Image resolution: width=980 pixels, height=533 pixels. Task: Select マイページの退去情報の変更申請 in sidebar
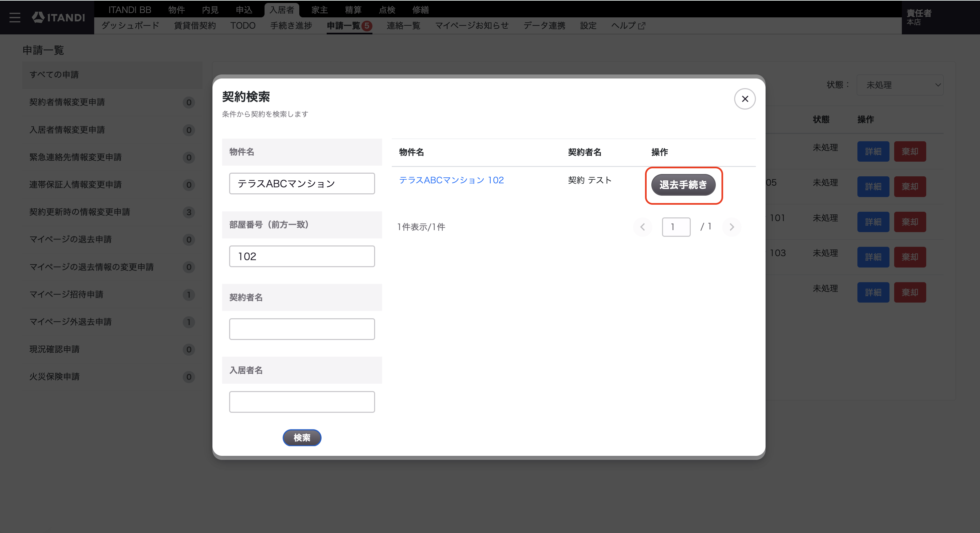point(112,267)
